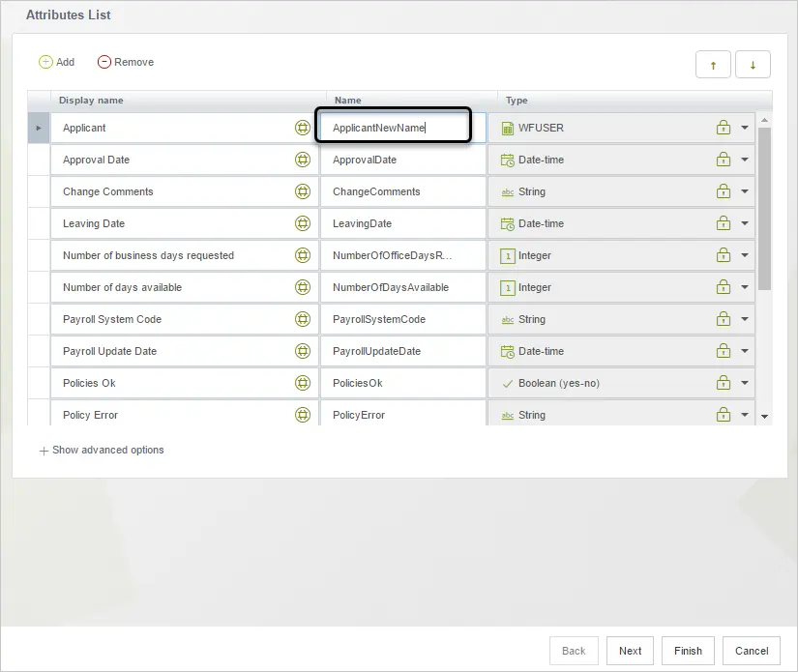Image resolution: width=798 pixels, height=672 pixels.
Task: Click the localization icon in Applicant row
Action: coord(303,128)
